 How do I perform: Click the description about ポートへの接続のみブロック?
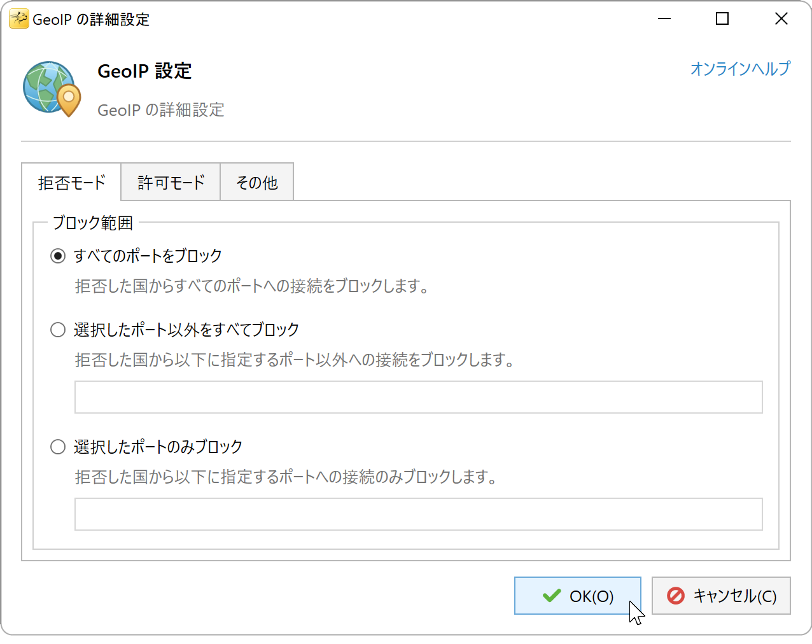(x=287, y=477)
